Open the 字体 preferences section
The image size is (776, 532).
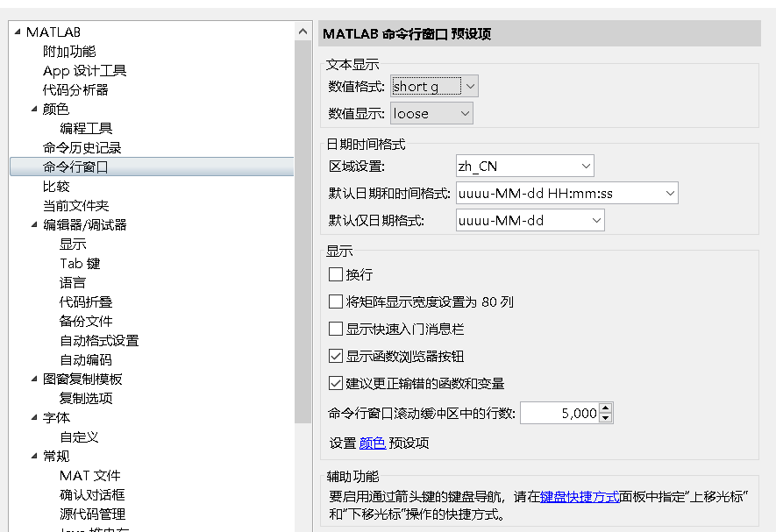56,417
